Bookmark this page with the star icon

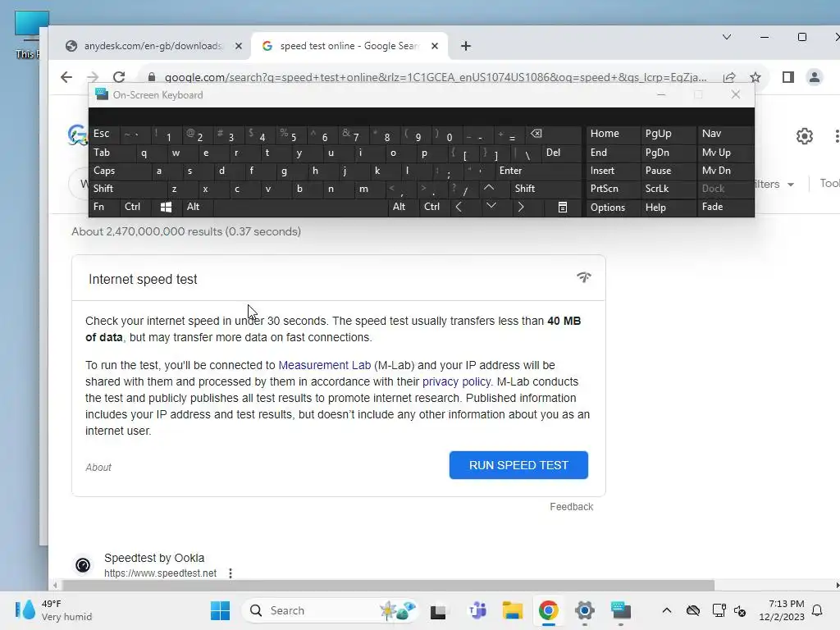(756, 77)
